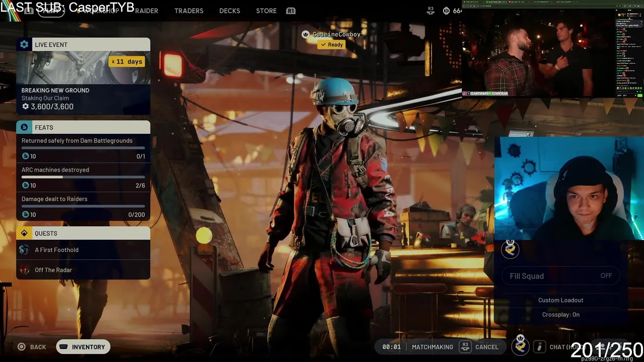This screenshot has width=644, height=362.
Task: Open the FEATS panel header
Action: (x=83, y=127)
